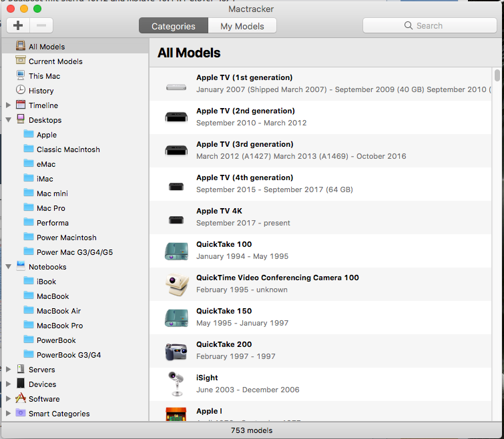Click the 'This Mac' label in sidebar
Viewport: 504px width, 439px height.
(x=44, y=76)
